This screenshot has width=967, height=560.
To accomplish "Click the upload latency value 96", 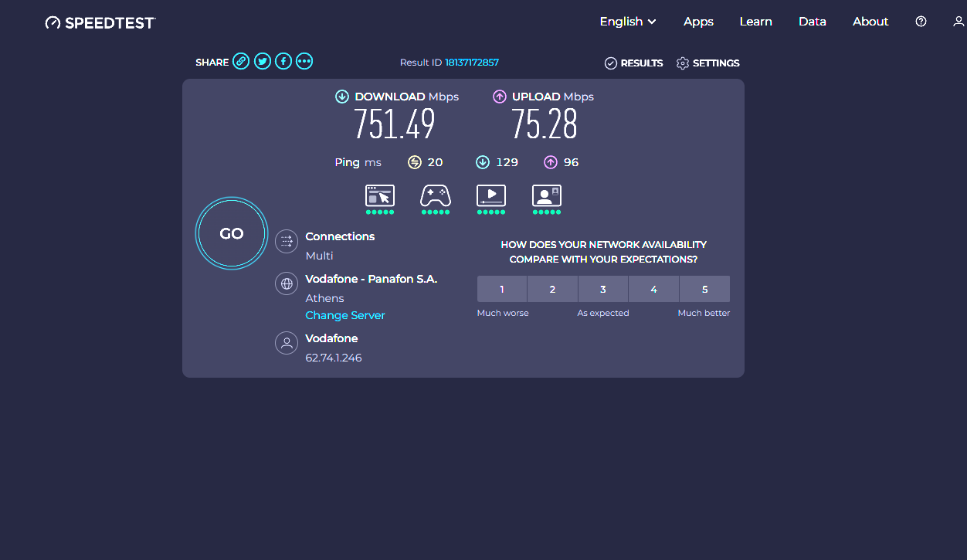I will [571, 162].
